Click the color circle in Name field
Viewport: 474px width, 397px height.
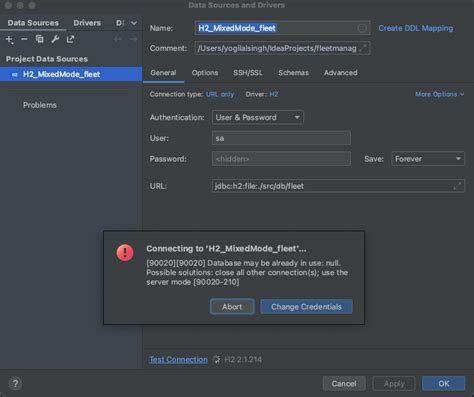pos(362,28)
